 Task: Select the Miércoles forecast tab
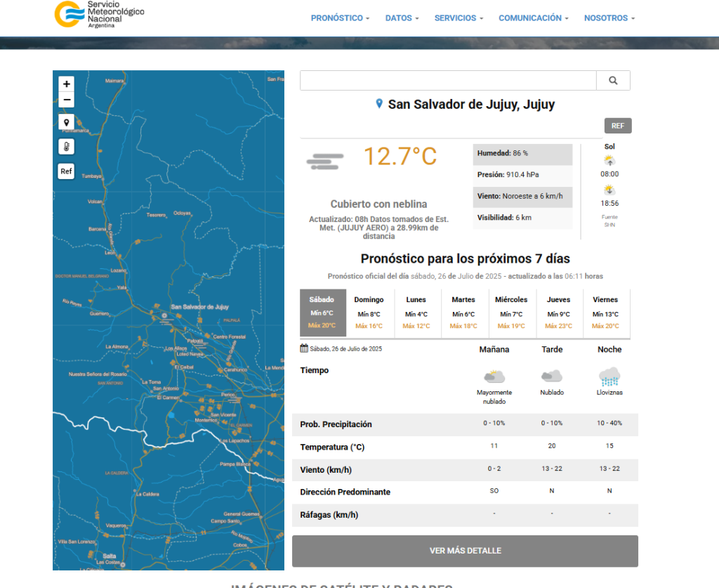[511, 313]
